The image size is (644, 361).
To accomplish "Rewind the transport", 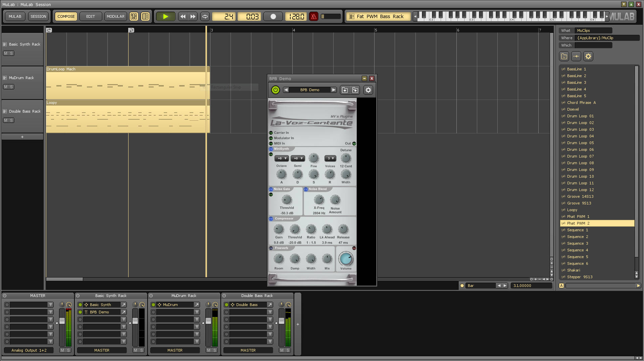I will pos(183,16).
